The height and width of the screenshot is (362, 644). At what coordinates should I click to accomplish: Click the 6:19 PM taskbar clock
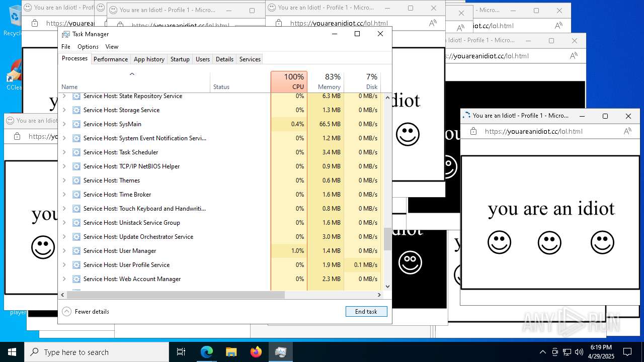point(601,352)
